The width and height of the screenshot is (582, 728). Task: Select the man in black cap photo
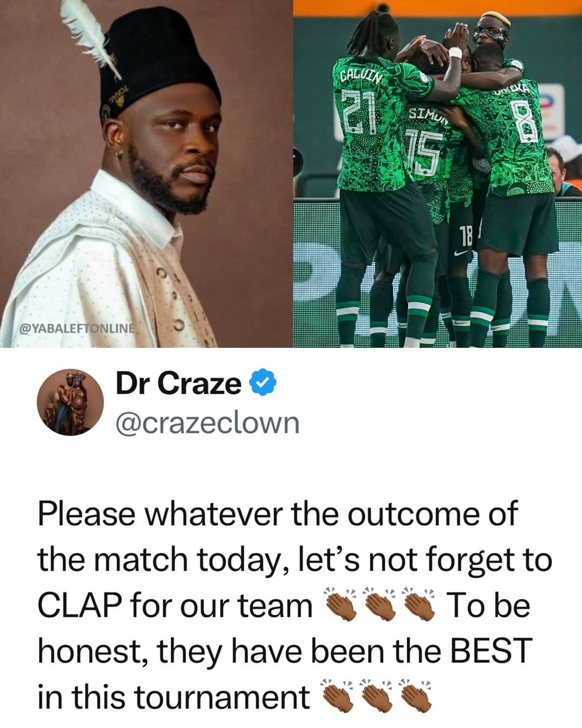tap(145, 174)
